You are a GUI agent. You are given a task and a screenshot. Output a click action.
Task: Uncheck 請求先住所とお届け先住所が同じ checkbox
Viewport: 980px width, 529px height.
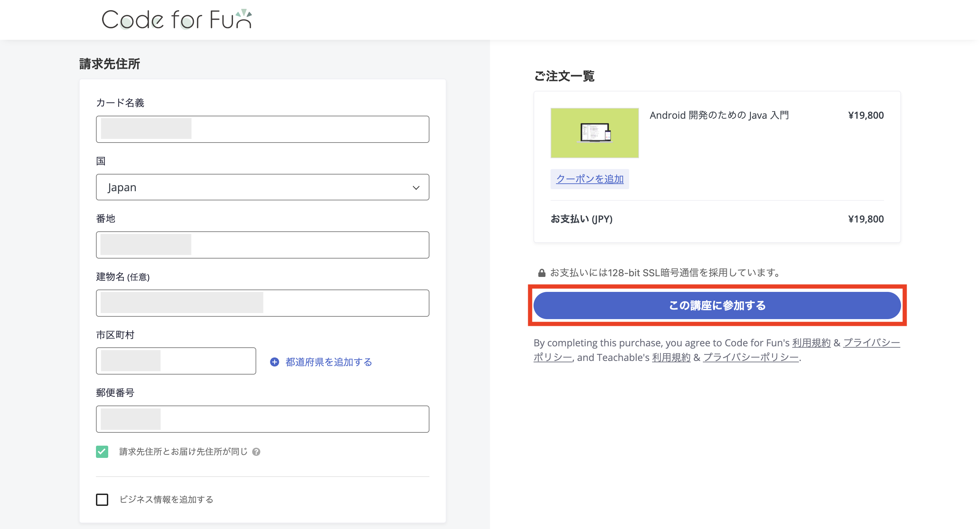coord(102,451)
